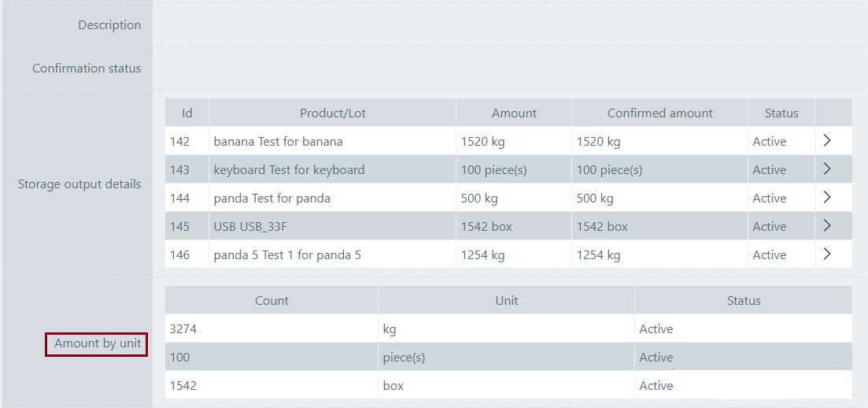Image resolution: width=868 pixels, height=408 pixels.
Task: Select the banana Test for banana row
Action: point(278,142)
